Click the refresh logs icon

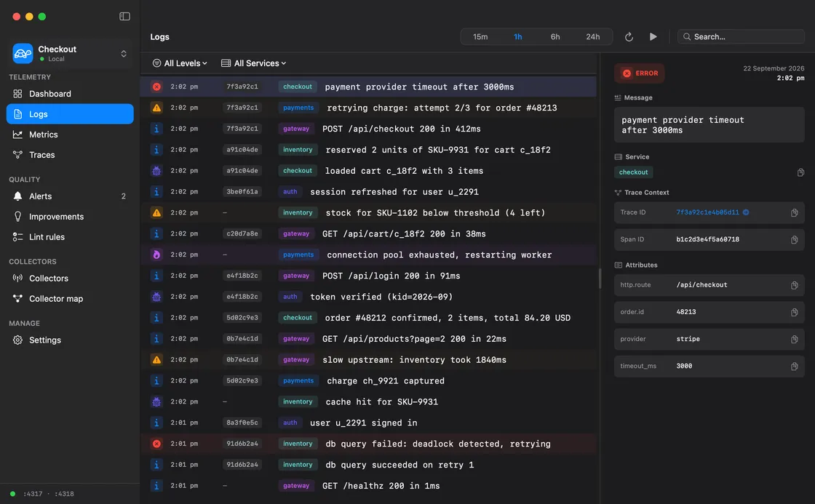(x=629, y=37)
